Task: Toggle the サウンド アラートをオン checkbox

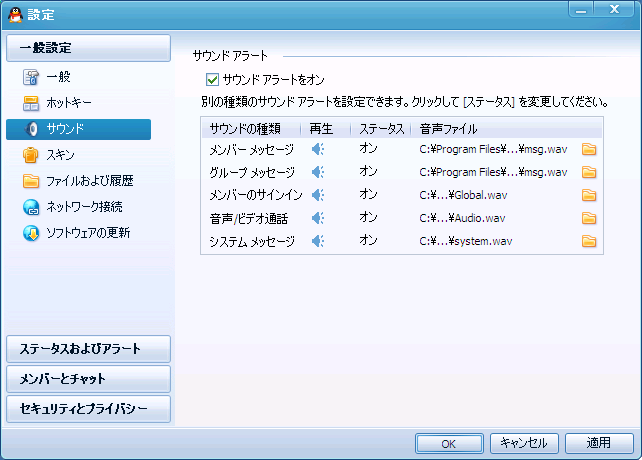Action: (x=212, y=79)
